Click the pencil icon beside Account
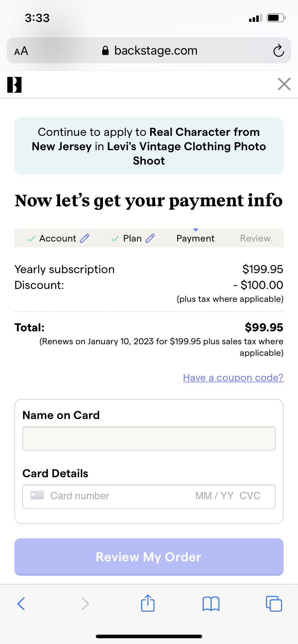Viewport: 298px width, 644px height. [x=85, y=238]
